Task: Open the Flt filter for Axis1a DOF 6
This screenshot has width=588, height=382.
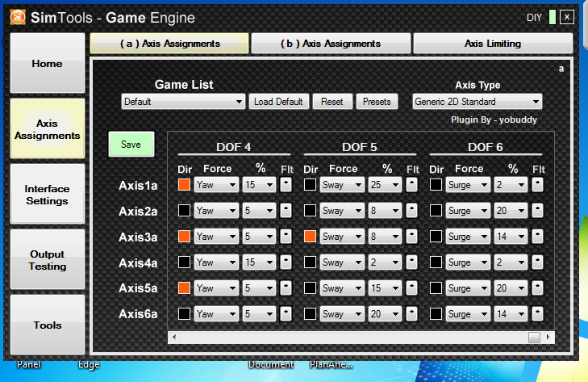Action: pyautogui.click(x=537, y=185)
